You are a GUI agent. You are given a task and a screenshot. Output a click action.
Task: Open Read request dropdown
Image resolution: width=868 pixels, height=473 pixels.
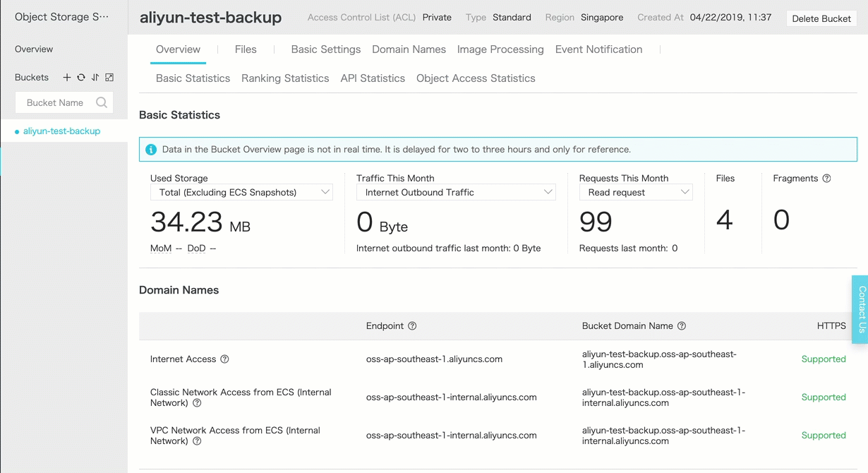[x=636, y=192]
